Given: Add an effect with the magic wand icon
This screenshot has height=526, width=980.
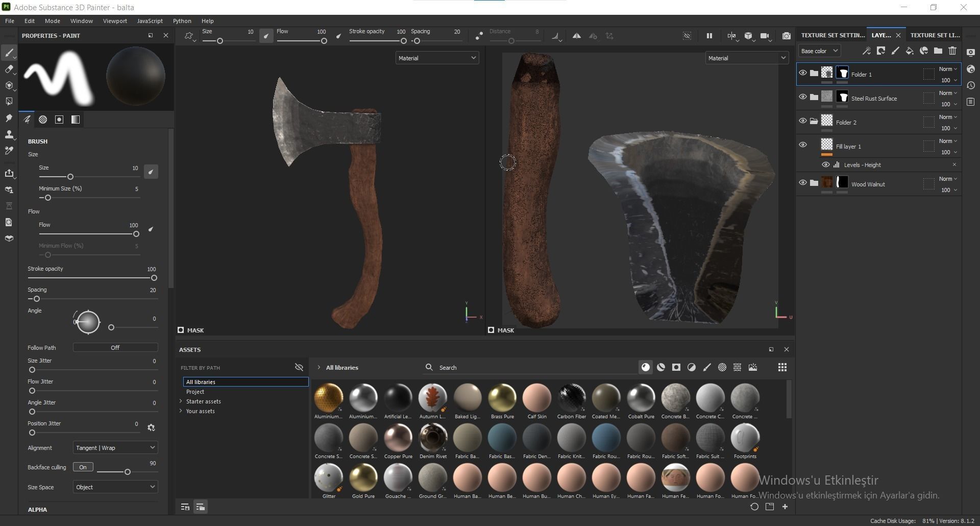Looking at the screenshot, I should [866, 51].
